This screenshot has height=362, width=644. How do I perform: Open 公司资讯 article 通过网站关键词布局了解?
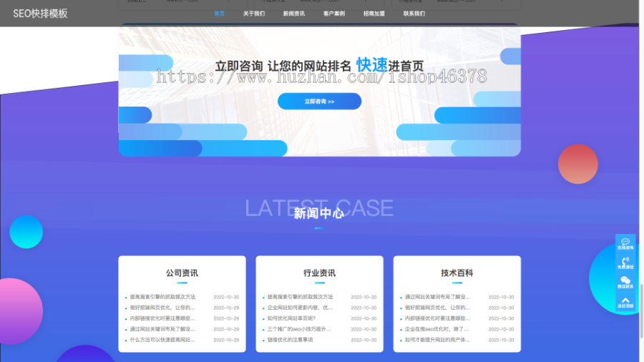tap(162, 329)
